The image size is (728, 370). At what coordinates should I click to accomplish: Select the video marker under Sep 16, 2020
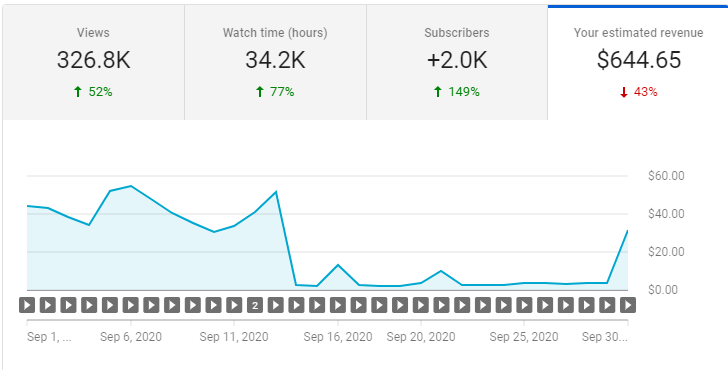338,305
